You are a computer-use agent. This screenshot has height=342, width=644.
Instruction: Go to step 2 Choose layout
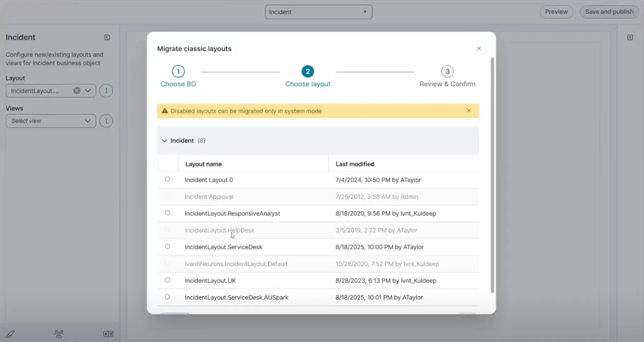[x=308, y=76]
